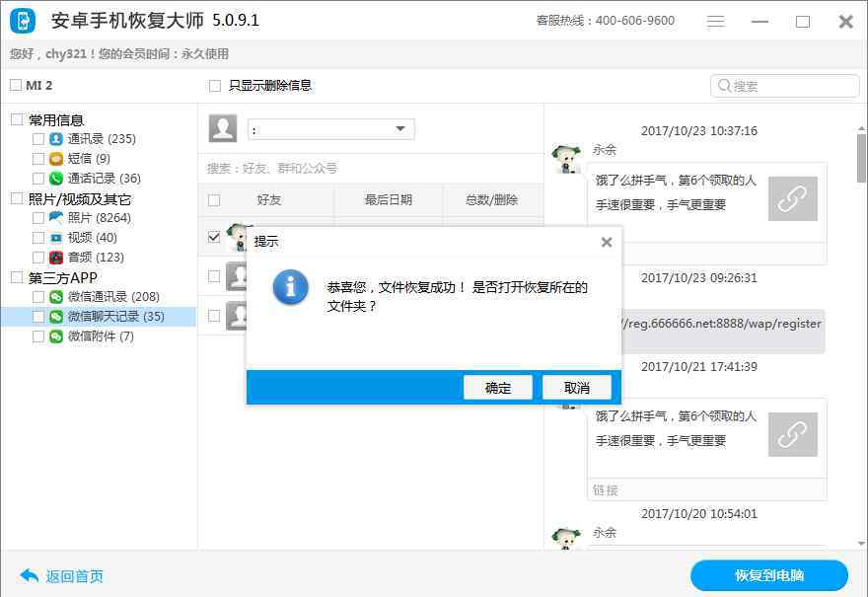Check the 照片/视频及其它 group checkbox
This screenshot has width=868, height=597.
pyautogui.click(x=17, y=198)
